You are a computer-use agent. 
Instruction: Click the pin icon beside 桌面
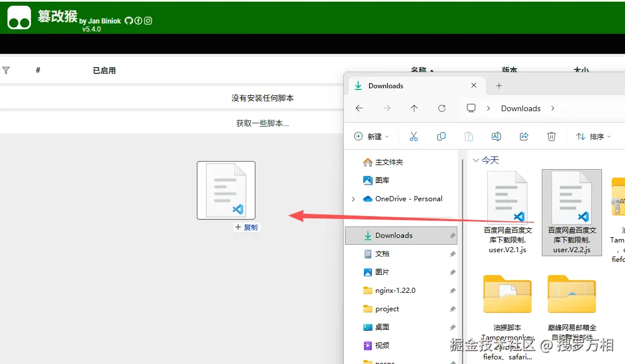452,327
